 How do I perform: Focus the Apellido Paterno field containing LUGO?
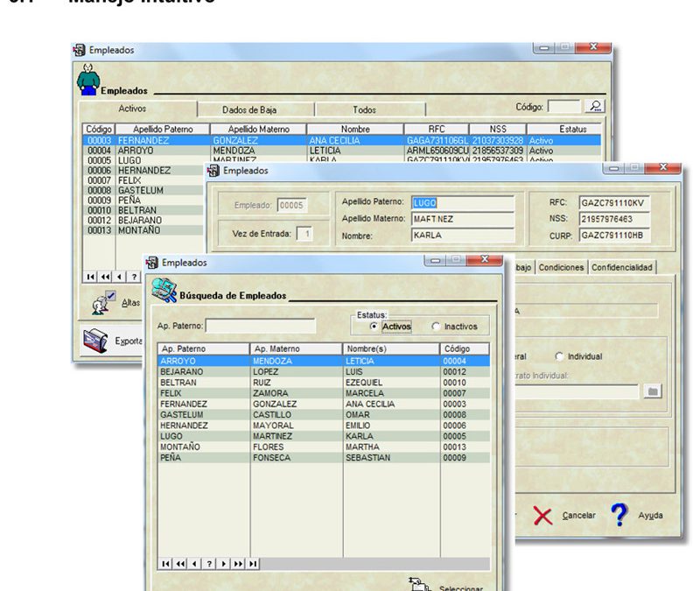point(462,202)
